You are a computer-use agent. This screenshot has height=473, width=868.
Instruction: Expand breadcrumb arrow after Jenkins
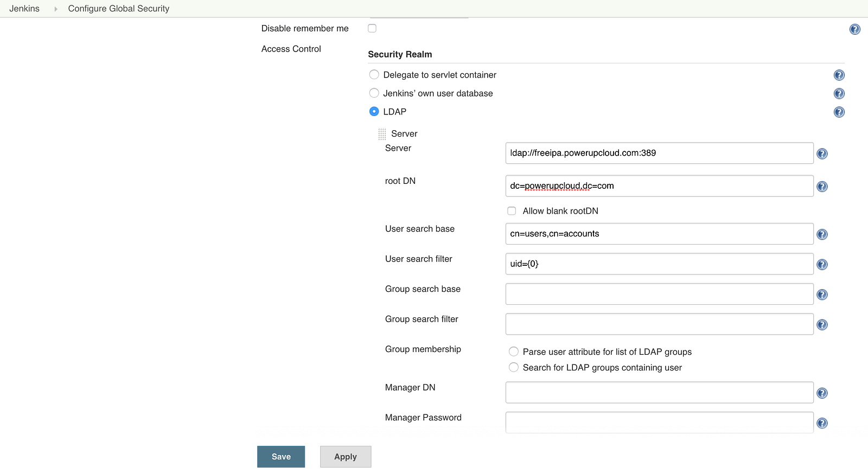tap(55, 9)
